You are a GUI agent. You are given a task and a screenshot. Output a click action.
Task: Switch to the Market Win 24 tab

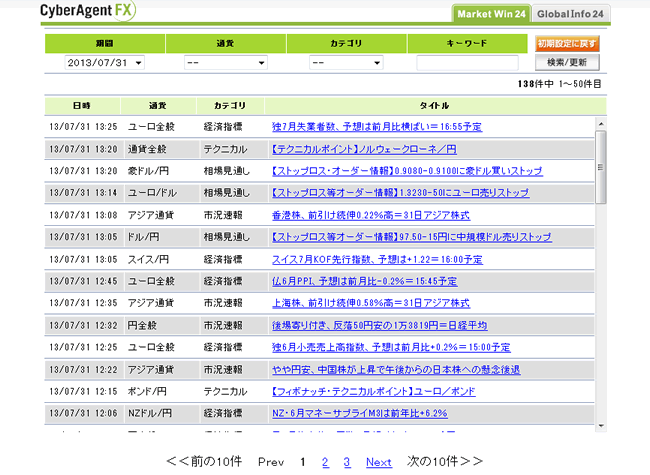(x=491, y=14)
